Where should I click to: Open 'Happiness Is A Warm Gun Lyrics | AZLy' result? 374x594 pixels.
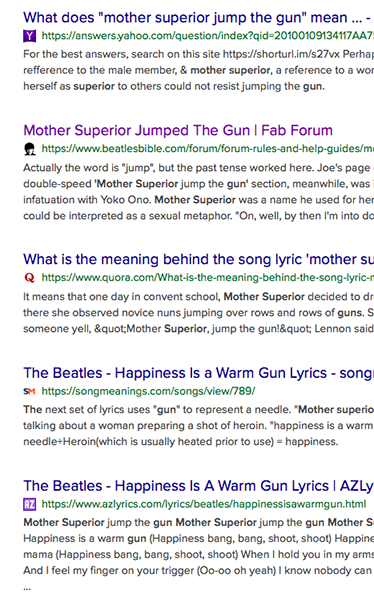(199, 486)
